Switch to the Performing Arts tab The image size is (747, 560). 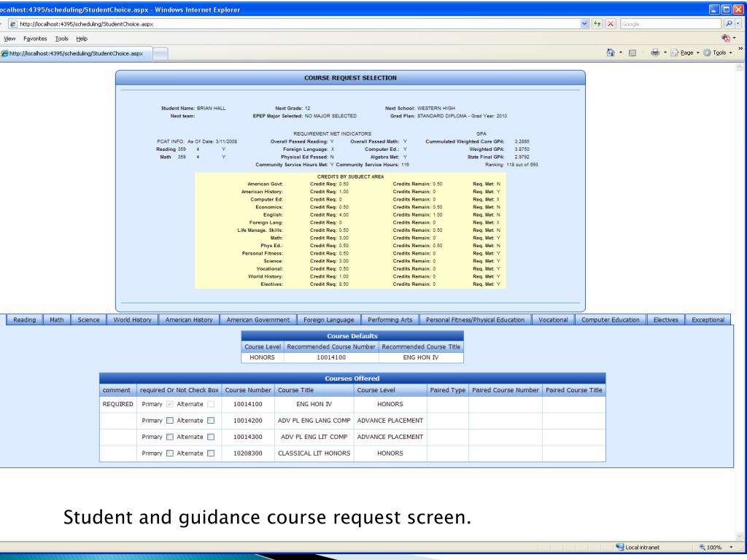(x=390, y=320)
